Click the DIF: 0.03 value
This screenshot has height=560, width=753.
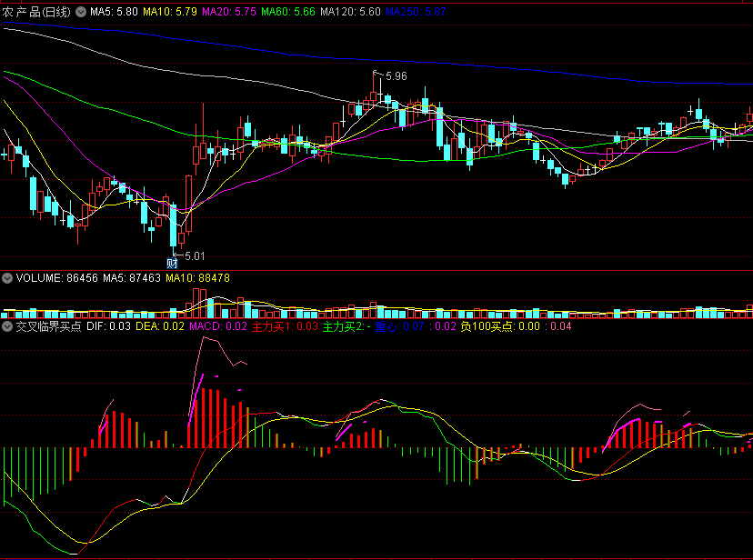[108, 326]
